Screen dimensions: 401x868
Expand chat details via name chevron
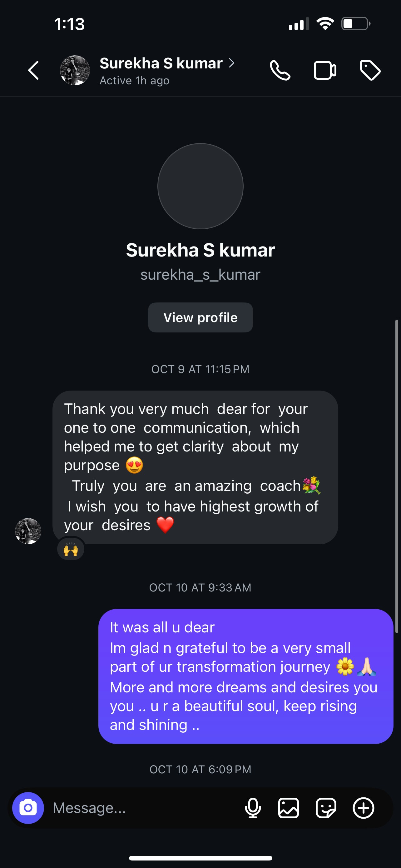tap(231, 63)
